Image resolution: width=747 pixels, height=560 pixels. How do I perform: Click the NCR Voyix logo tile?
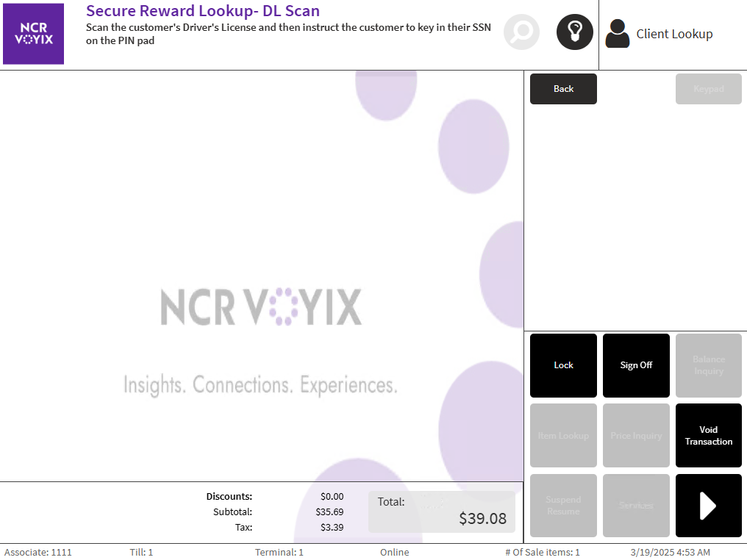(x=33, y=34)
